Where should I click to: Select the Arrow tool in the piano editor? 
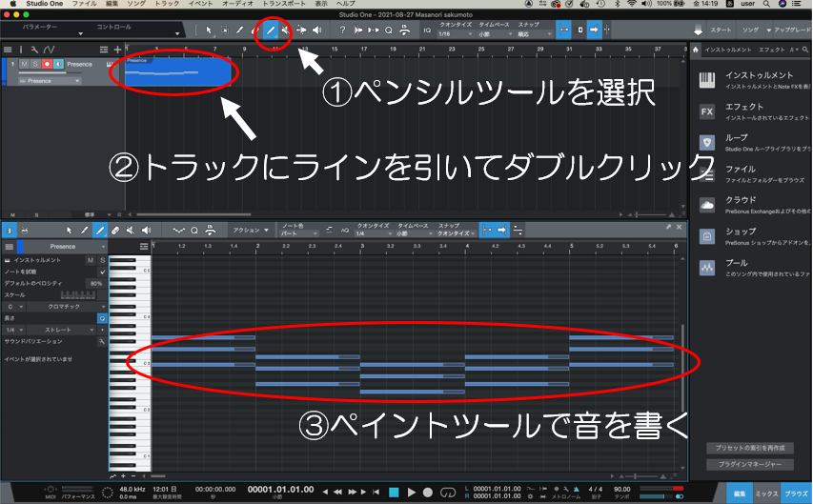pos(69,231)
